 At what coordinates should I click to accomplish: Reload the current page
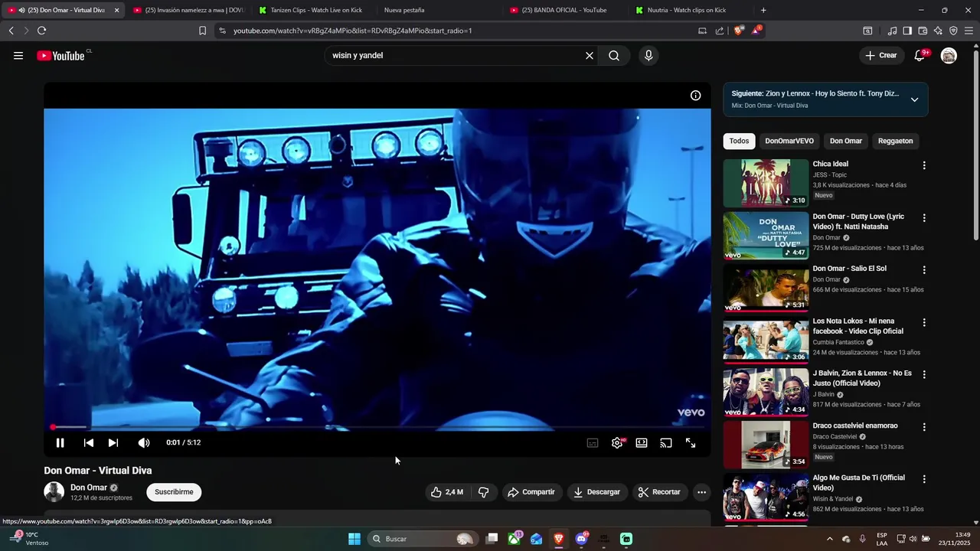pyautogui.click(x=41, y=31)
